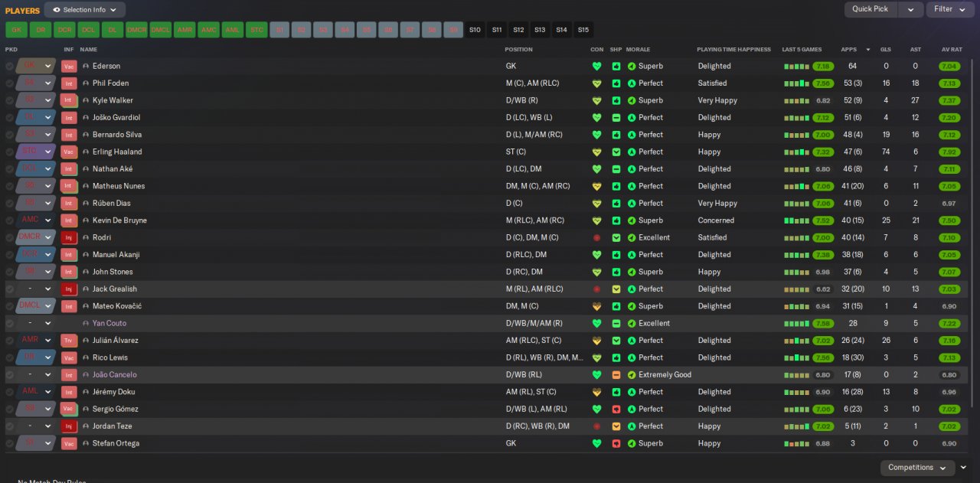Screen dimensions: 980x483
Task: Click Ederson's Vac info icon
Action: (69, 66)
